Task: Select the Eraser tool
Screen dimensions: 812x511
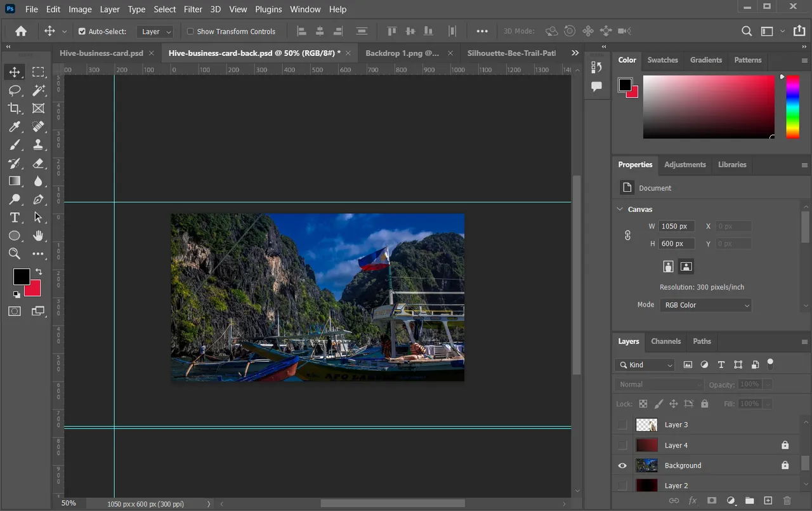Action: [x=38, y=163]
